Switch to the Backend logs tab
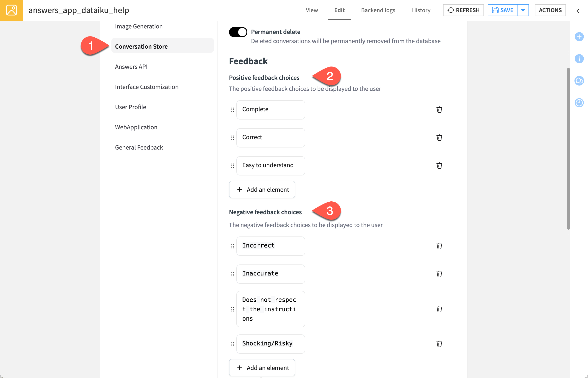The width and height of the screenshot is (588, 378). point(378,10)
